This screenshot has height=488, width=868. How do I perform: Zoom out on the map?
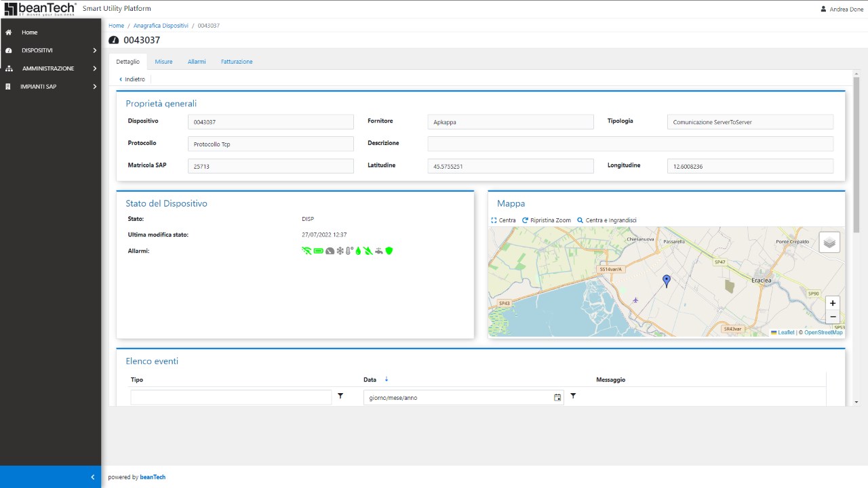coord(833,317)
